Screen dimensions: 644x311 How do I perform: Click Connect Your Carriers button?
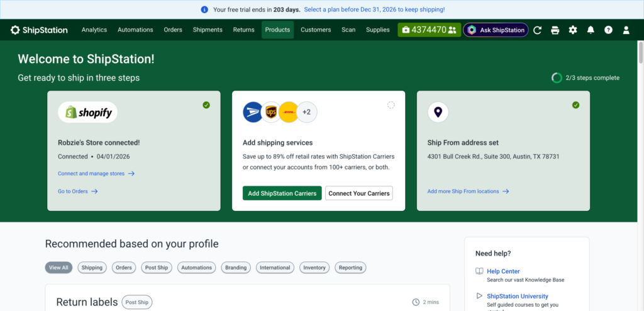point(359,193)
